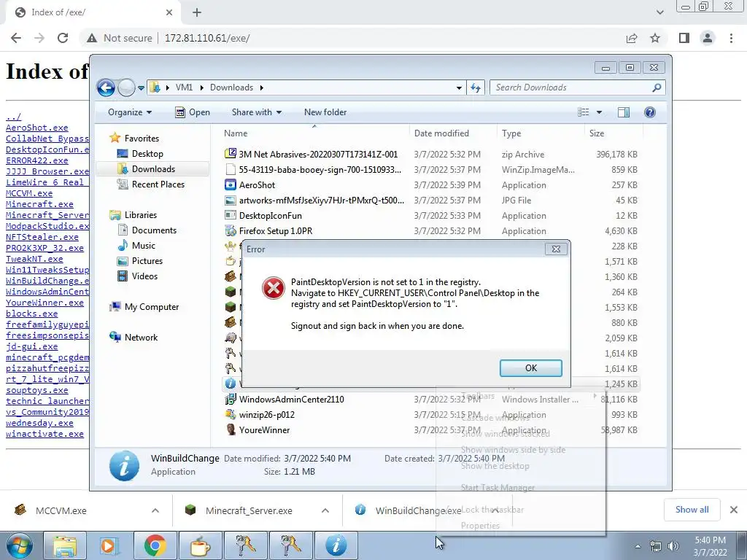747x560 pixels.
Task: Click Open in Explorer toolbar
Action: pyautogui.click(x=193, y=112)
